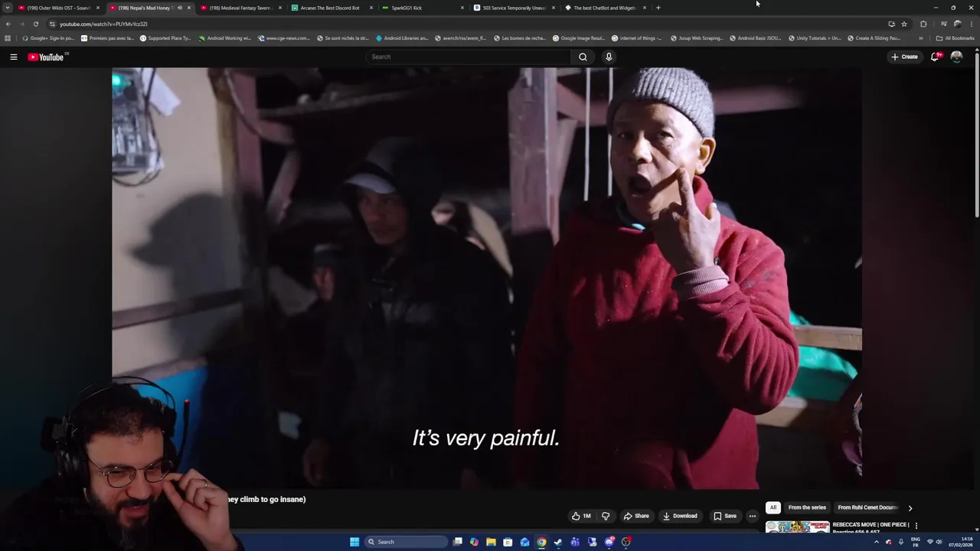The height and width of the screenshot is (551, 980).
Task: Switch to the Medieval Fantasy Tavern tab
Action: [240, 8]
